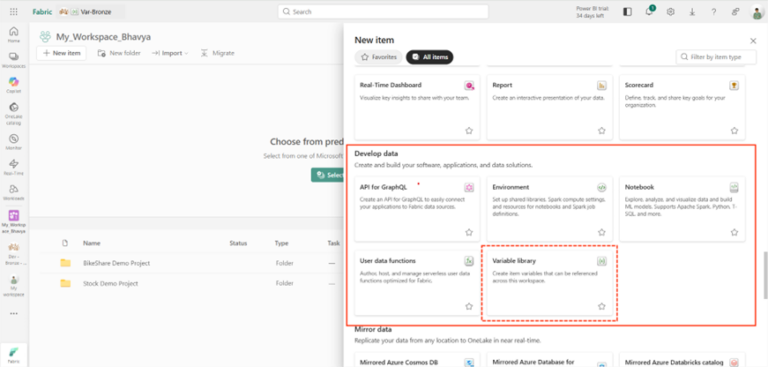This screenshot has width=768, height=367.
Task: Open Stock Demo Project folder
Action: tap(111, 283)
